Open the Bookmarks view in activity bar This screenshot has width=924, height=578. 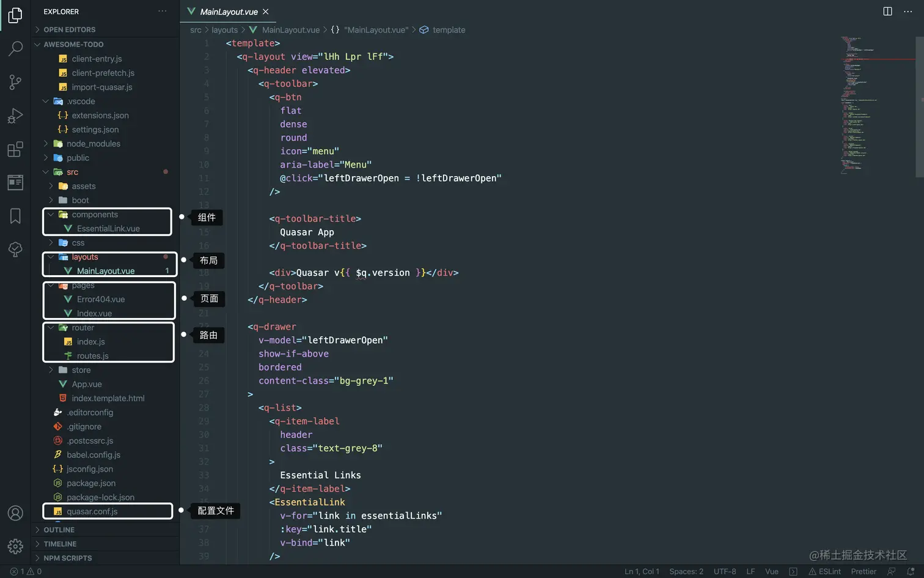(x=15, y=216)
